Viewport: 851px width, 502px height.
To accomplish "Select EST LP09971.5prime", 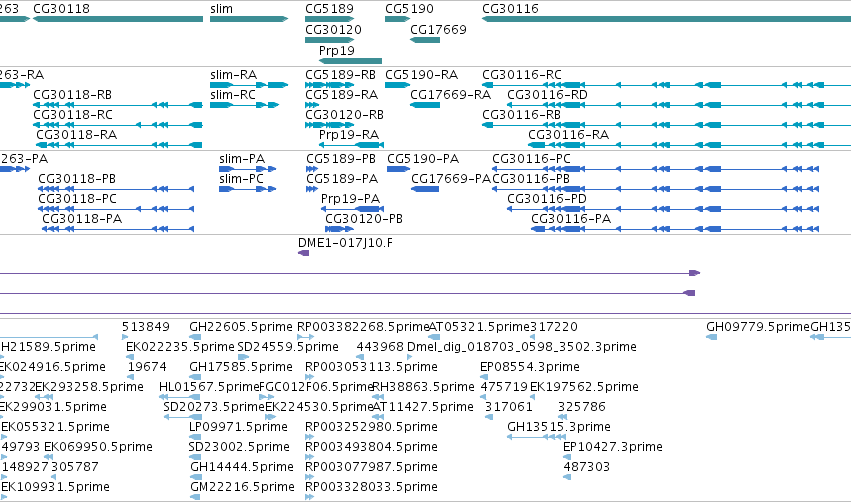I will tap(238, 427).
